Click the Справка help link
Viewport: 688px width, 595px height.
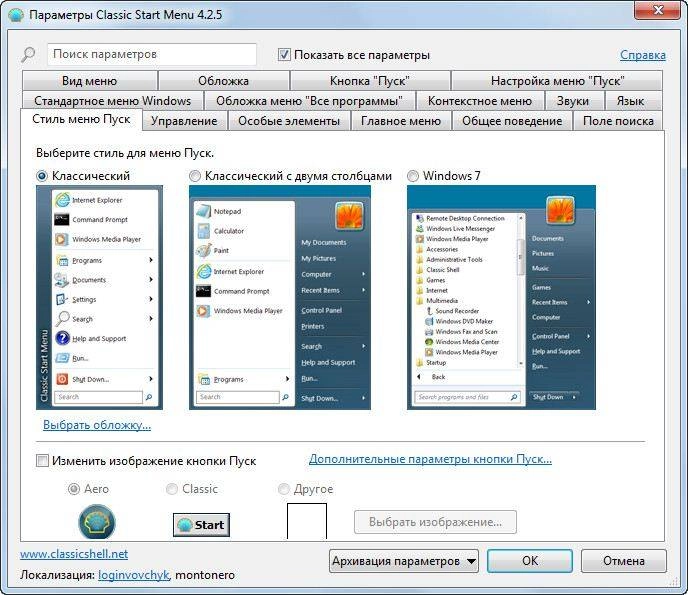pos(643,55)
